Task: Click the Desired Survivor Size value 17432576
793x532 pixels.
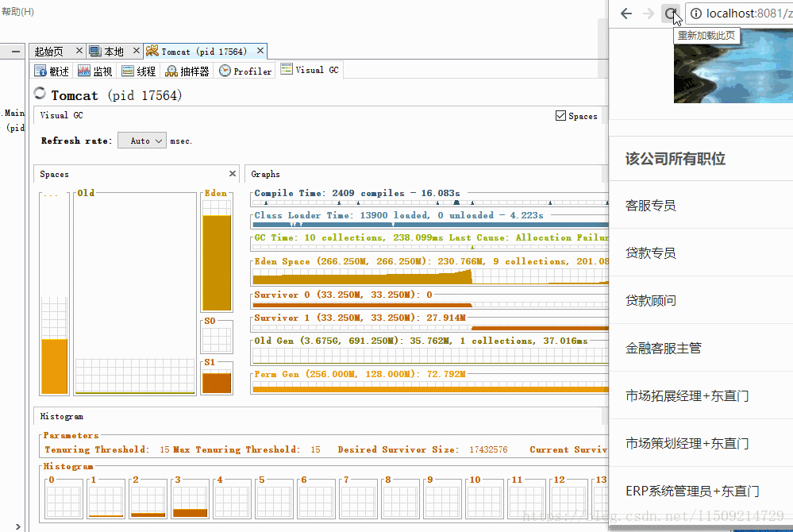Action: coord(488,449)
